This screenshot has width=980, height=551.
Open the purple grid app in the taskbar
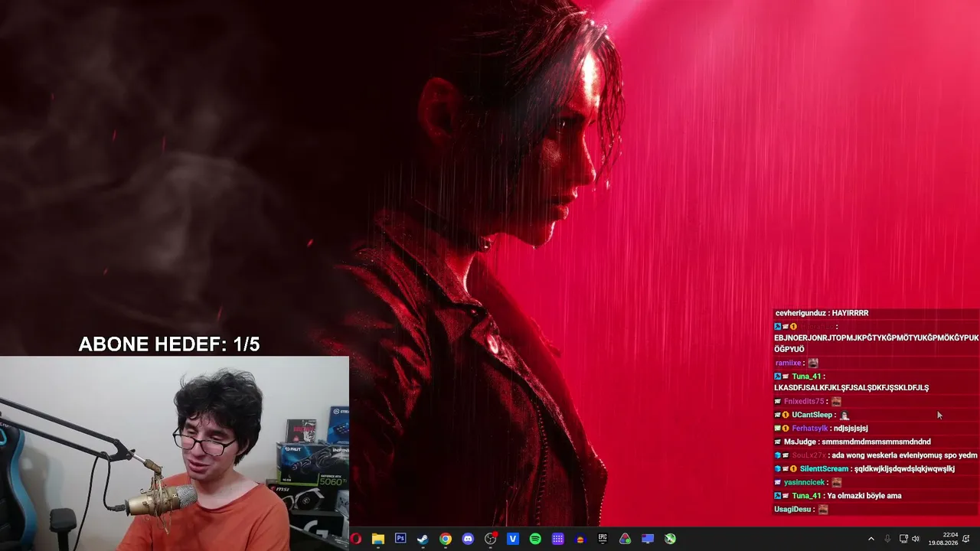pyautogui.click(x=558, y=539)
